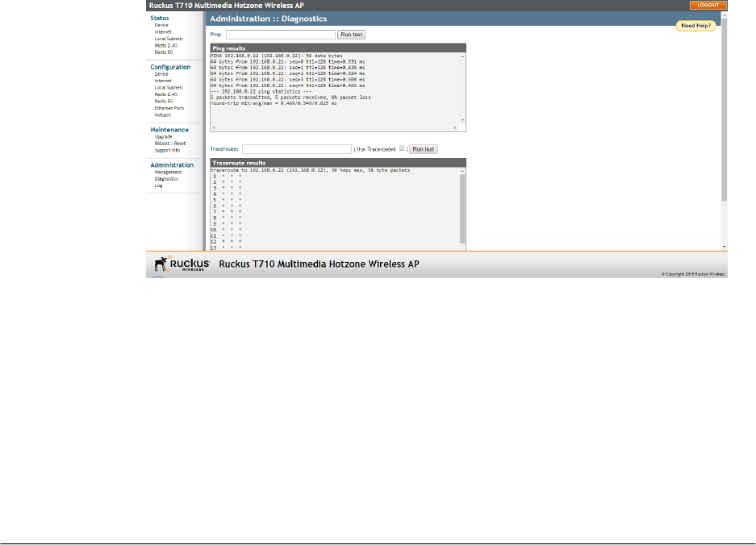Open the Management administration page
Screen dimensions: 756x545
pyautogui.click(x=168, y=172)
